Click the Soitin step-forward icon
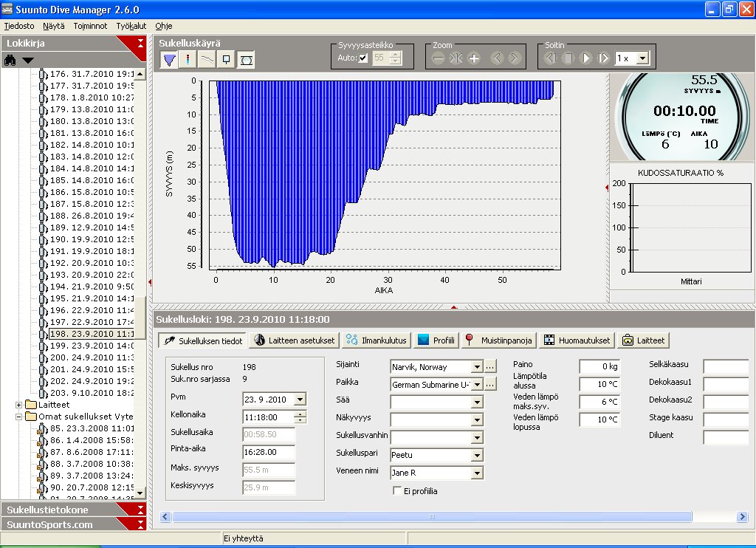 603,58
